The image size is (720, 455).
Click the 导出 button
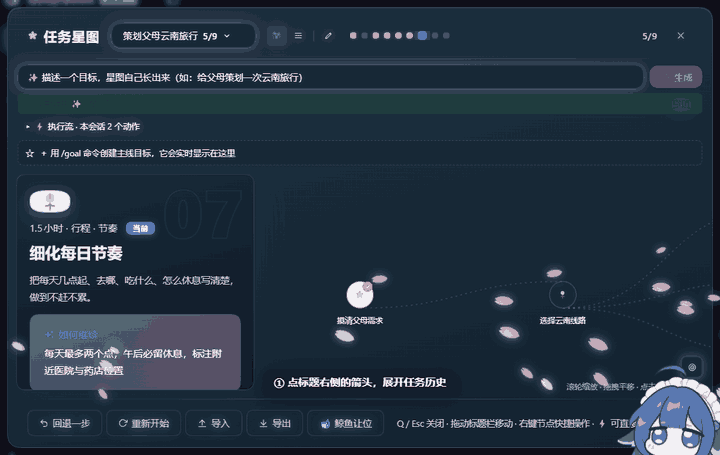click(275, 423)
